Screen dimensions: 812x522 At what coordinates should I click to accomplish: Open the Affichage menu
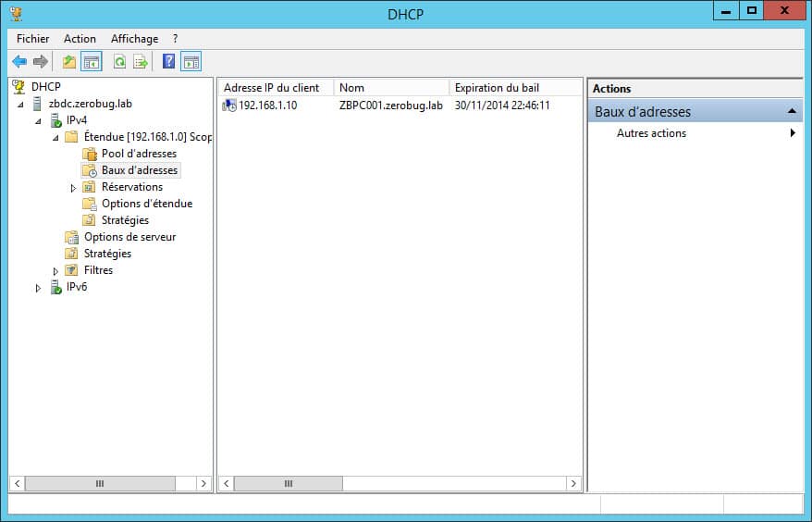[134, 39]
